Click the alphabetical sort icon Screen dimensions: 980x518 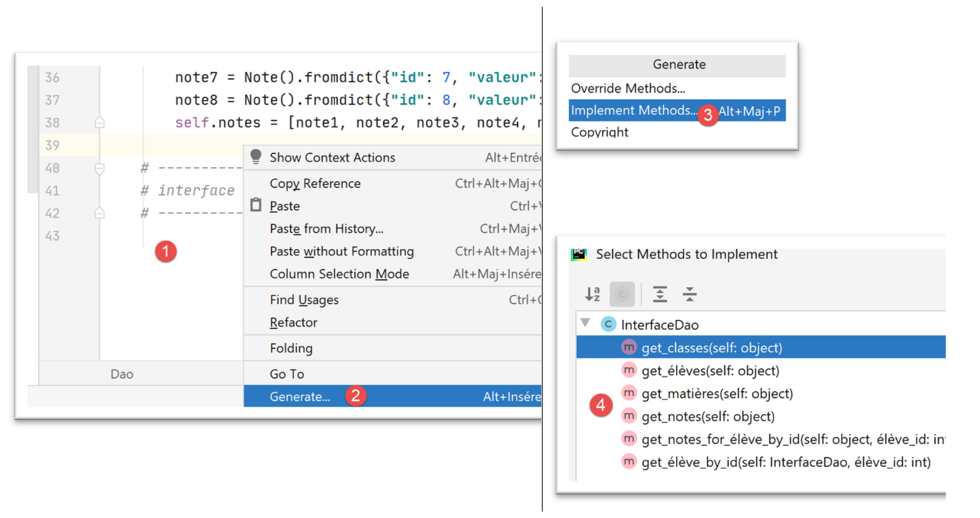[x=592, y=294]
